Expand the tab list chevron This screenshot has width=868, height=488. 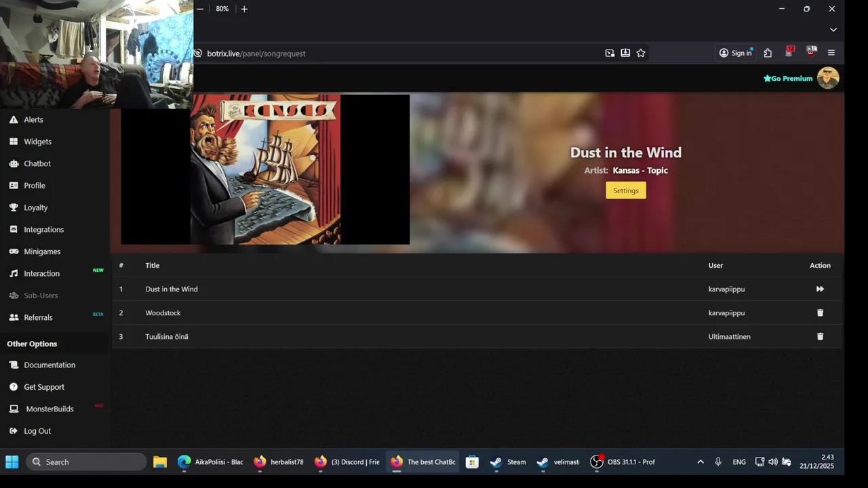[x=833, y=29]
